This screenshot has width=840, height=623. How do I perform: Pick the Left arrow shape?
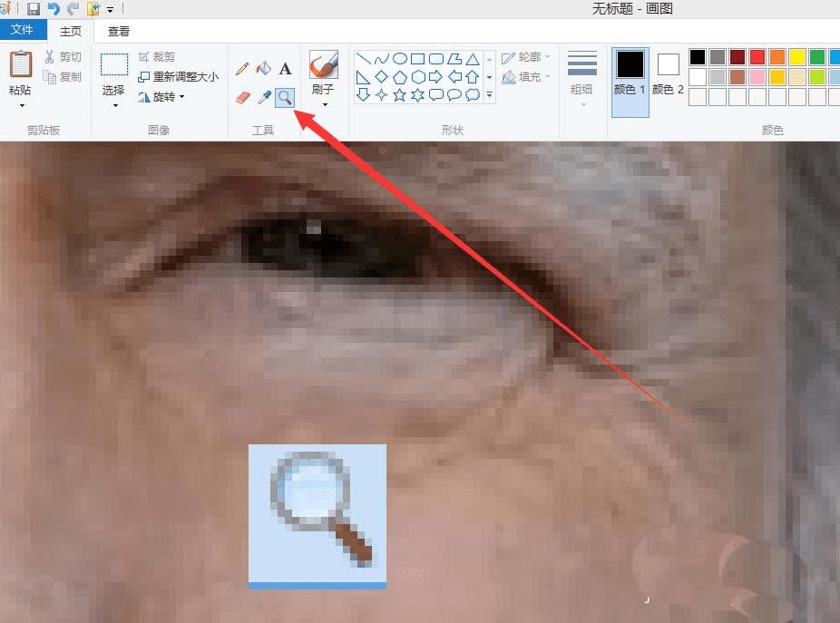click(x=454, y=77)
